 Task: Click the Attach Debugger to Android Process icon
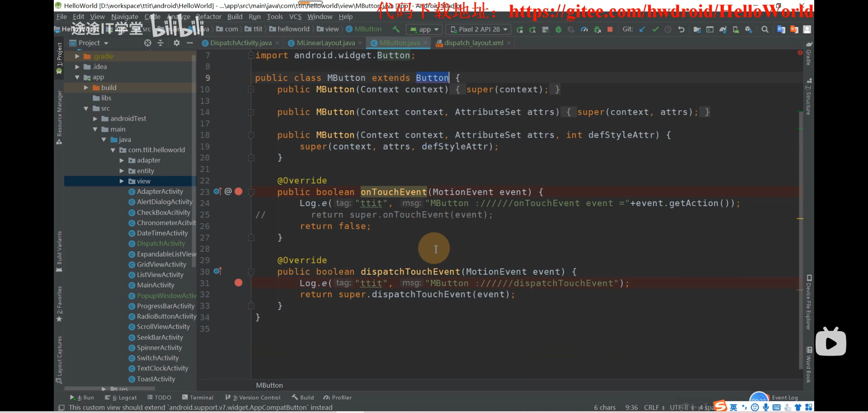597,30
